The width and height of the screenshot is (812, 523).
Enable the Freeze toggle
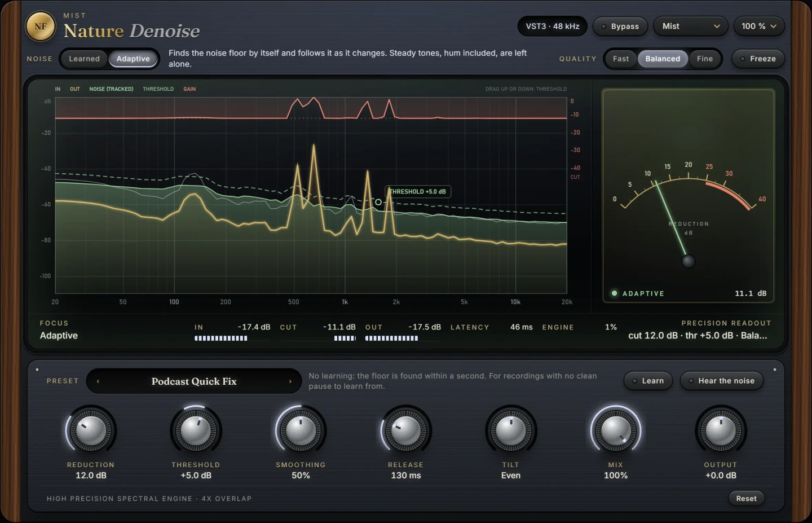758,59
